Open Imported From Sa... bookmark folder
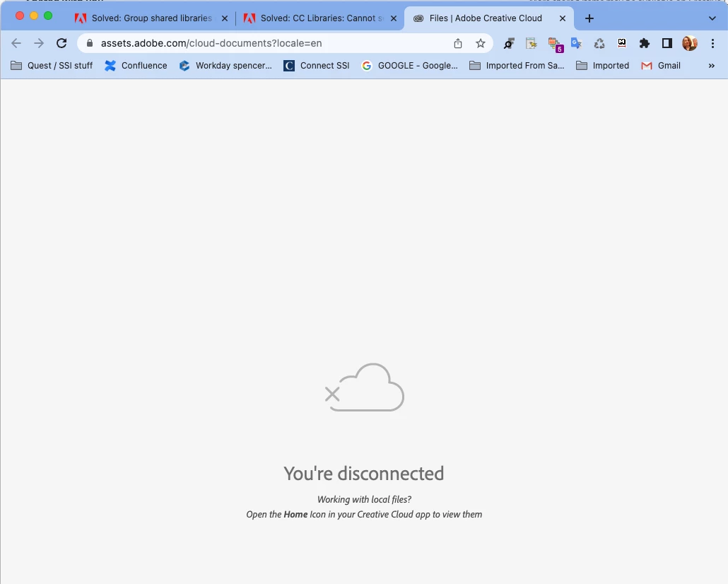 517,66
